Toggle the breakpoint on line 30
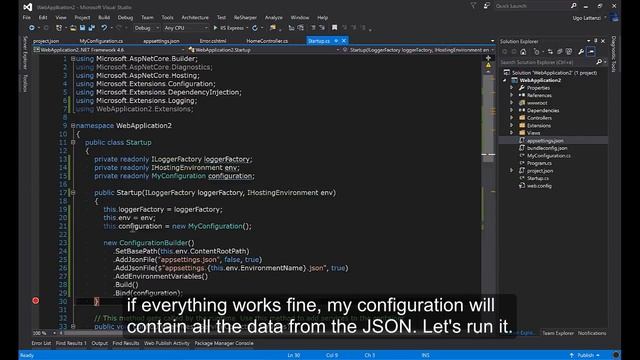 click(x=36, y=301)
